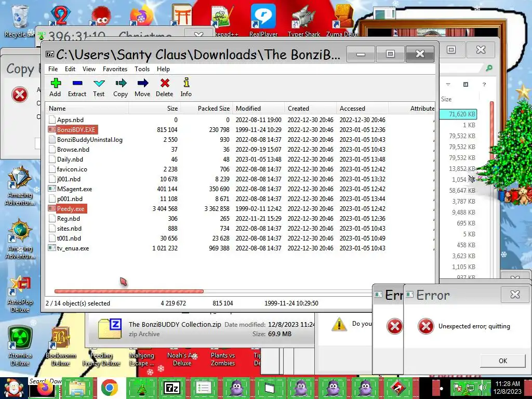Click the Chrome icon on taskbar
This screenshot has height=399, width=532.
point(109,388)
